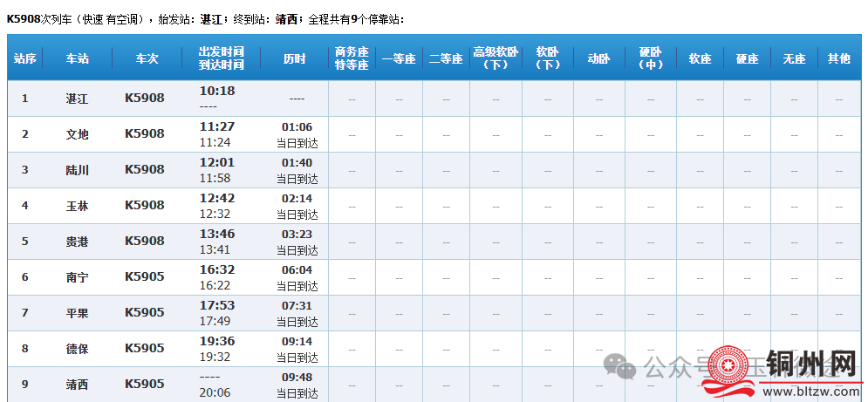
Task: Open the 湛江 station entry
Action: point(78,99)
